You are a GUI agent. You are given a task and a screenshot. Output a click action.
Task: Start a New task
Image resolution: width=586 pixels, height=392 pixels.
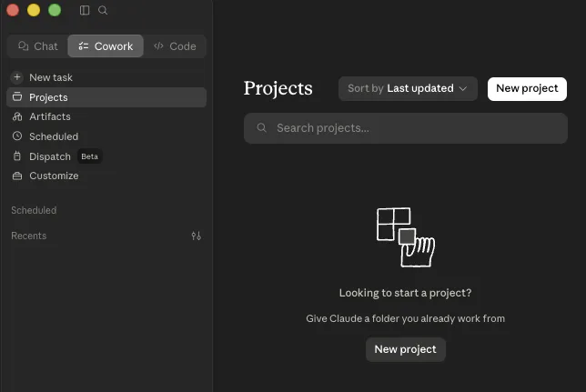coord(106,77)
